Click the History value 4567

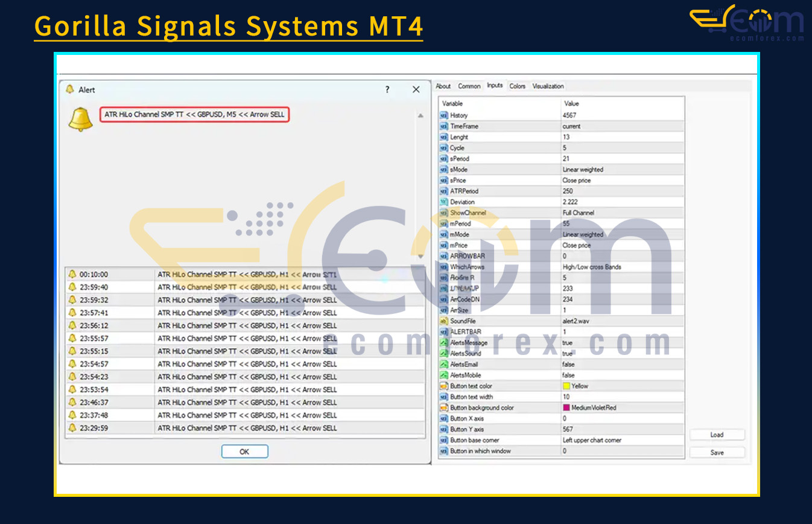(569, 115)
